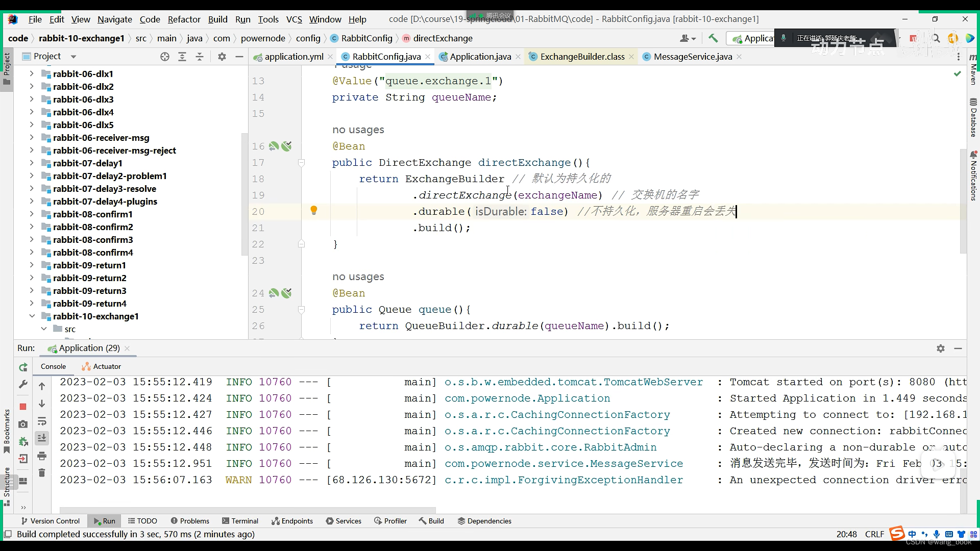Click the trash icon to clear console
Screen dimensions: 980x551
pyautogui.click(x=42, y=473)
